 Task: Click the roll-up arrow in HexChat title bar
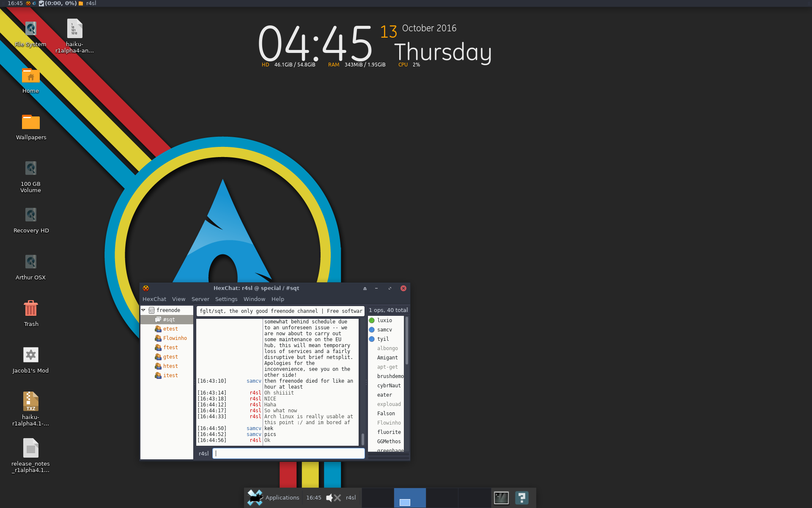click(365, 288)
